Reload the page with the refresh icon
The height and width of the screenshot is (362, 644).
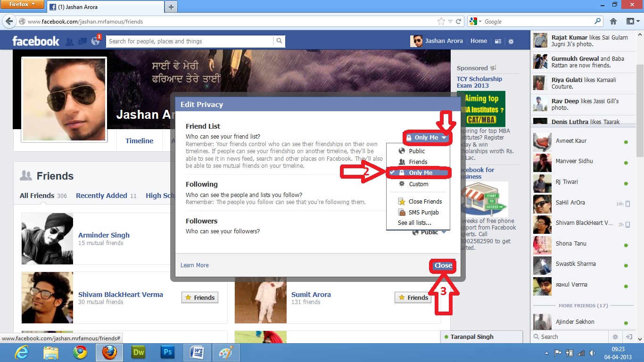tap(459, 21)
